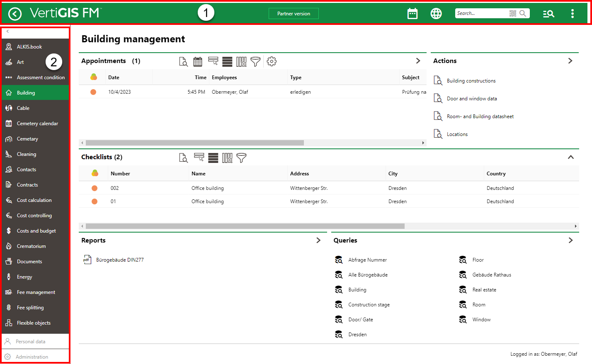
Task: Click the Checklists column settings icon
Action: click(227, 158)
